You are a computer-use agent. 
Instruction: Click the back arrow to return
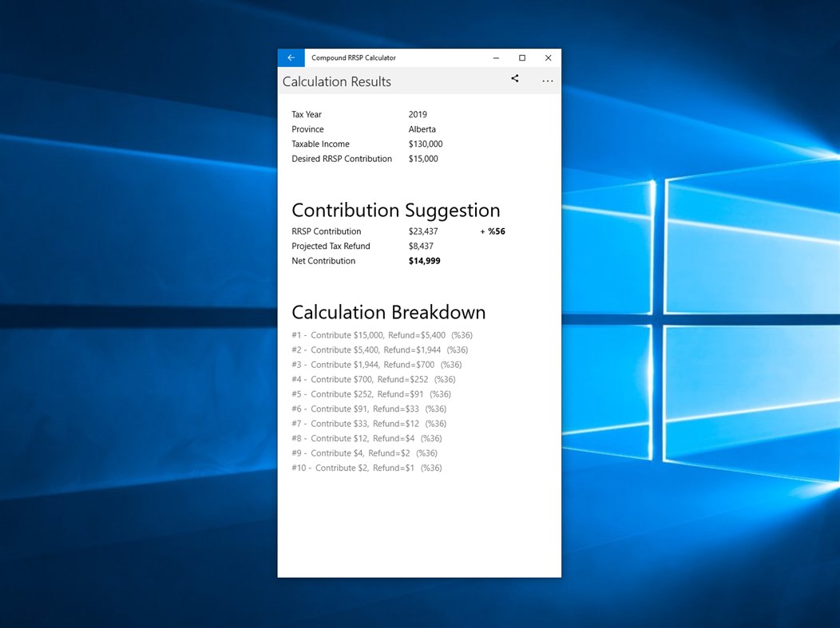pyautogui.click(x=291, y=57)
